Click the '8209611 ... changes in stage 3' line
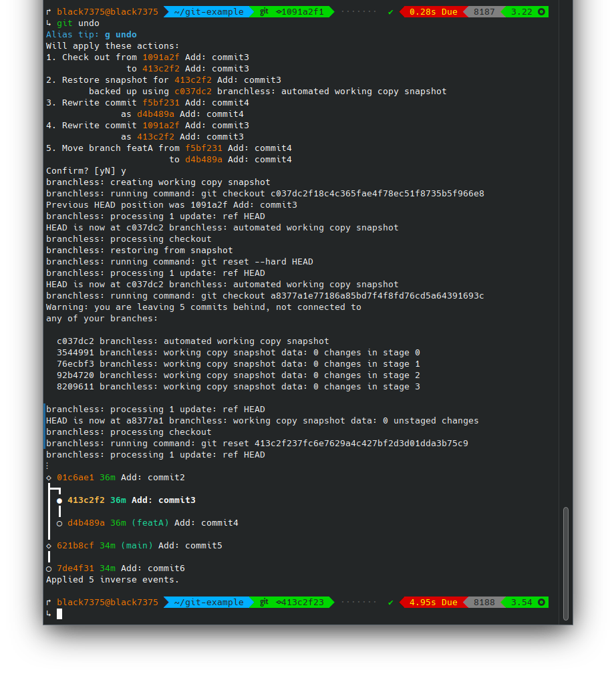The width and height of the screenshot is (616, 676). 239,387
